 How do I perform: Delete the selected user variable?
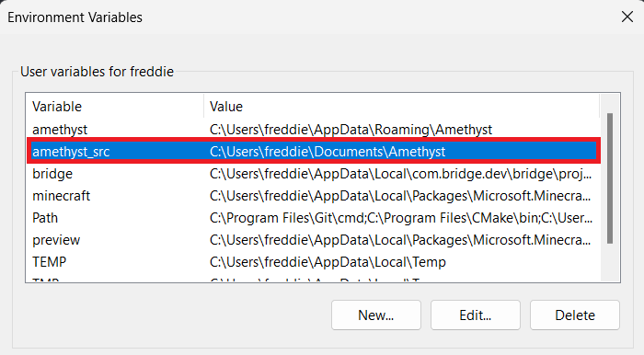tap(575, 315)
